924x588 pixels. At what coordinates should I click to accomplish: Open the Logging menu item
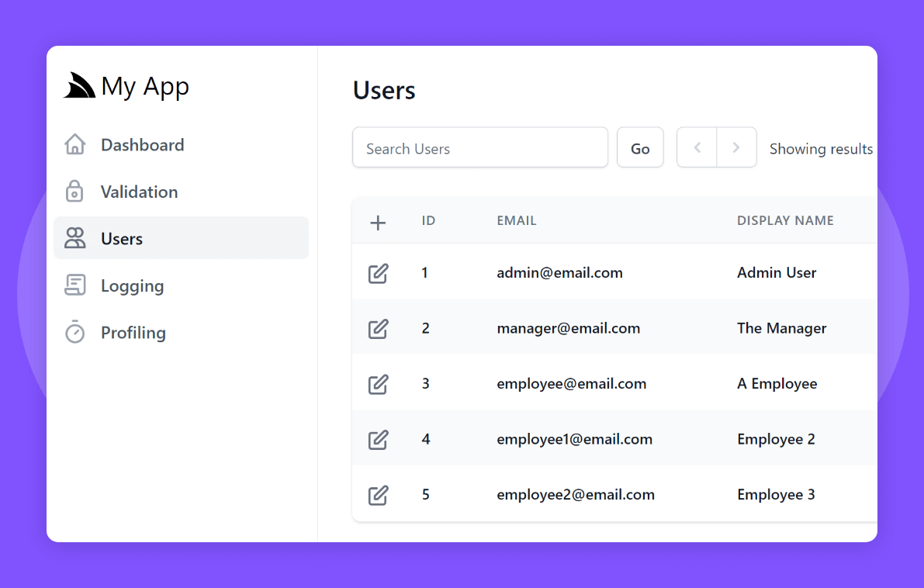132,285
